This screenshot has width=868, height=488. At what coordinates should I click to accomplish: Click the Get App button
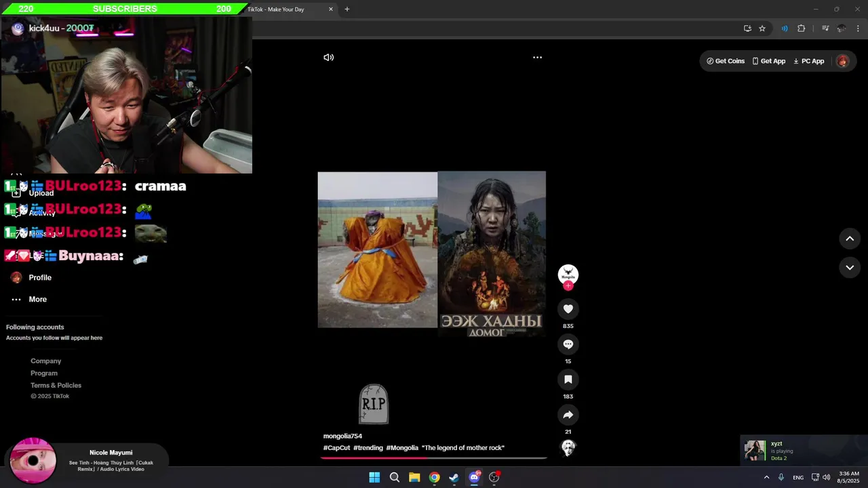[769, 61]
